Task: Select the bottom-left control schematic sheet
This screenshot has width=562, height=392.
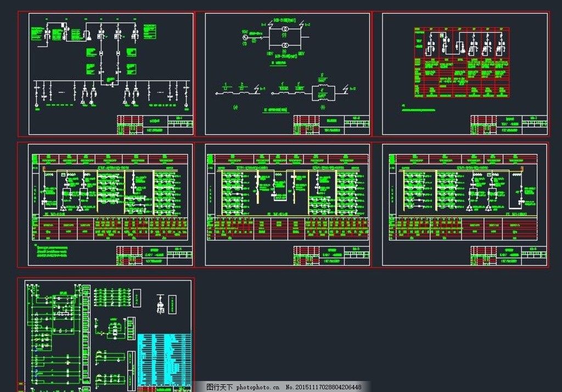Action: click(106, 334)
